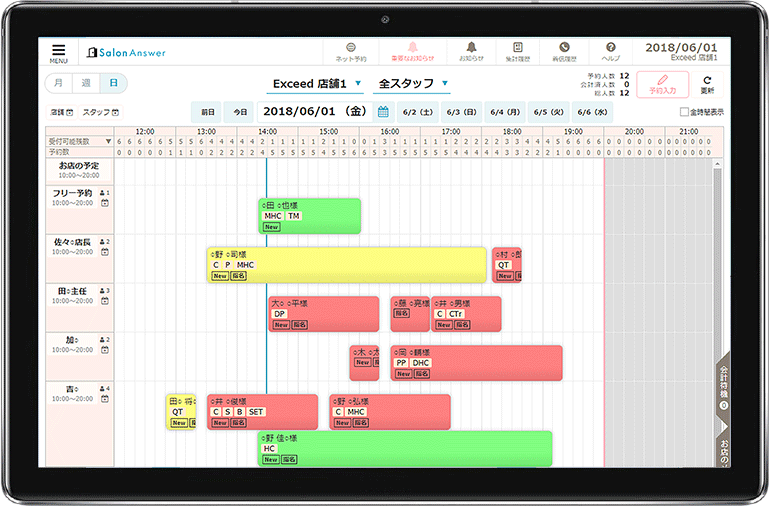Screen dimensions: 769x506
Task: Expand the 受付可能残数 row dropdown arrow
Action: 109,142
